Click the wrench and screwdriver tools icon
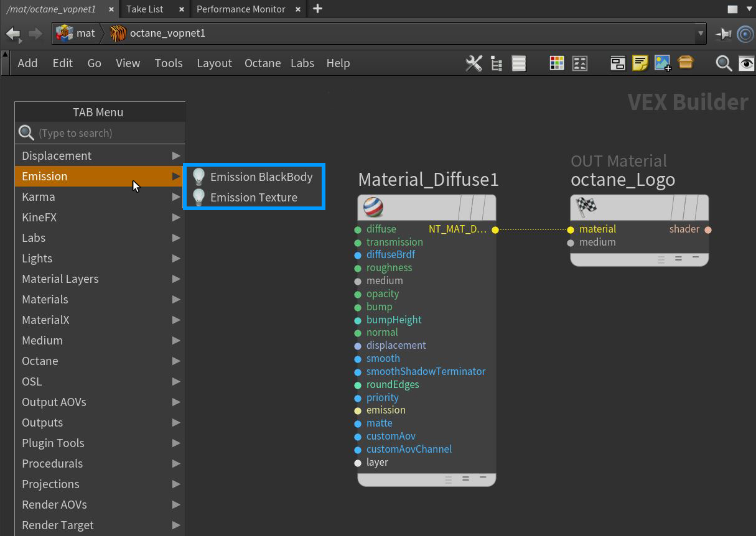Viewport: 756px width, 536px height. pos(474,63)
